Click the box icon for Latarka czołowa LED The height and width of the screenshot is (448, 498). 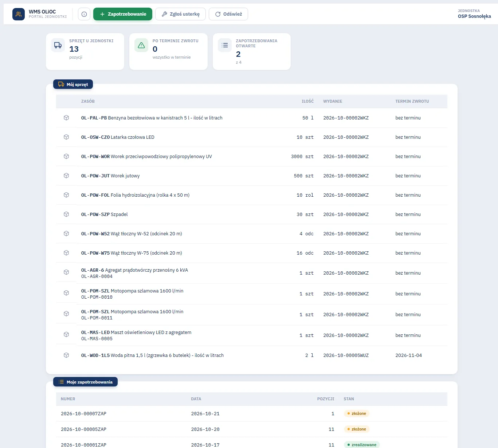pyautogui.click(x=66, y=137)
